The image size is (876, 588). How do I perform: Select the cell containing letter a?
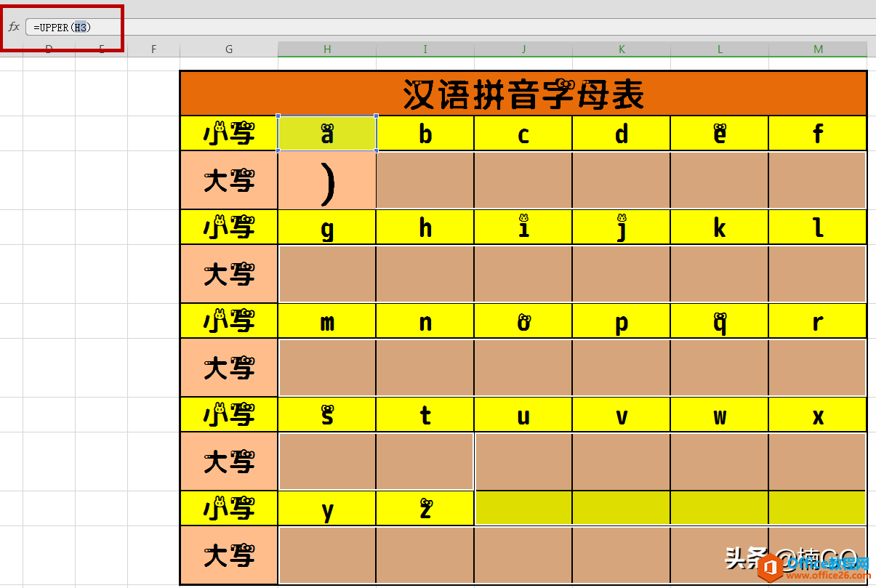click(327, 134)
